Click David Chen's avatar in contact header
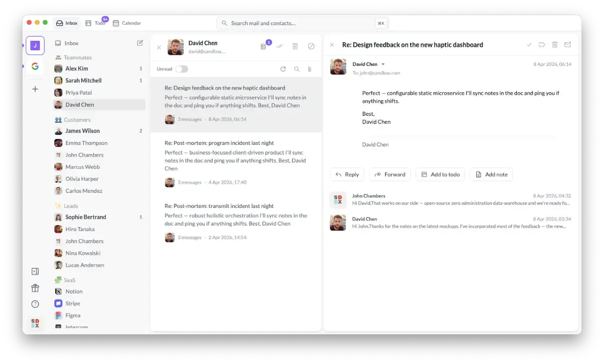The width and height of the screenshot is (604, 364). tap(176, 47)
